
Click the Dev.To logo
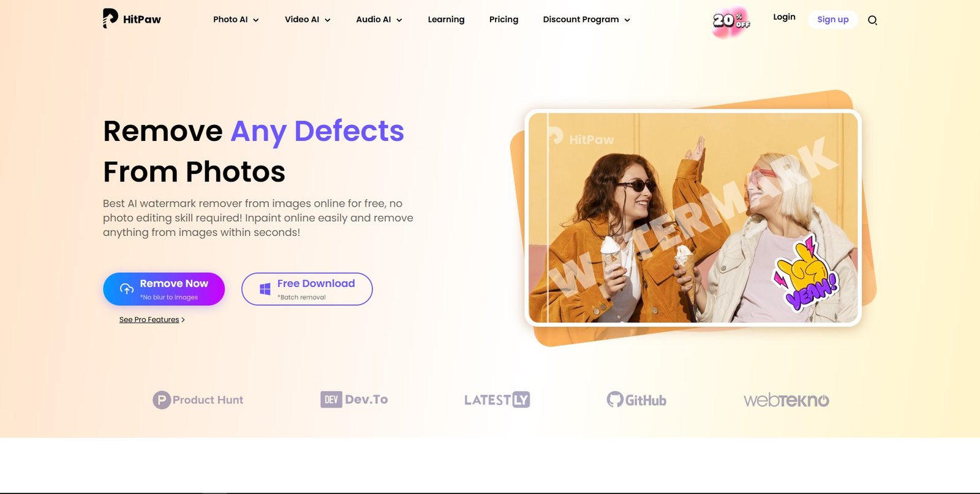[354, 400]
